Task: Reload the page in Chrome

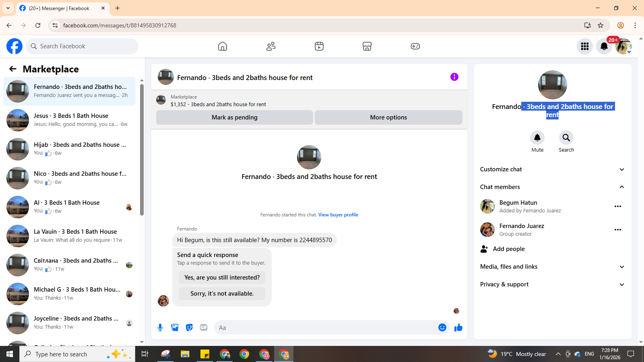Action: (38, 25)
